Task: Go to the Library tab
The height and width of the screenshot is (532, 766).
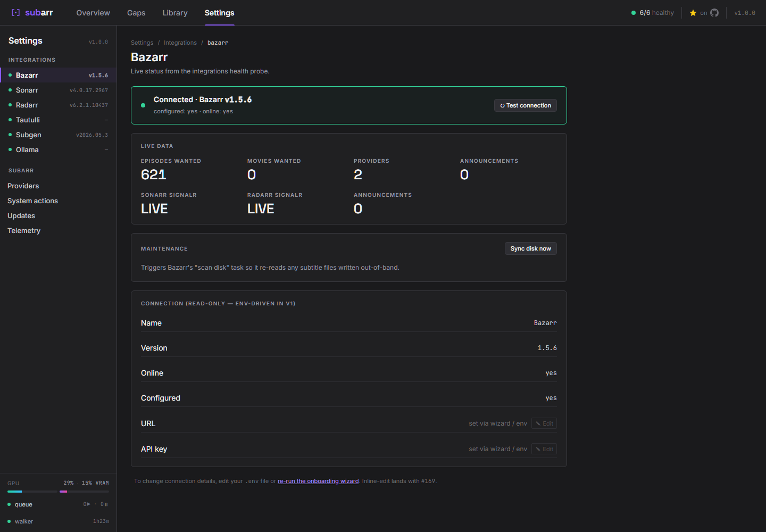Action: coord(175,13)
